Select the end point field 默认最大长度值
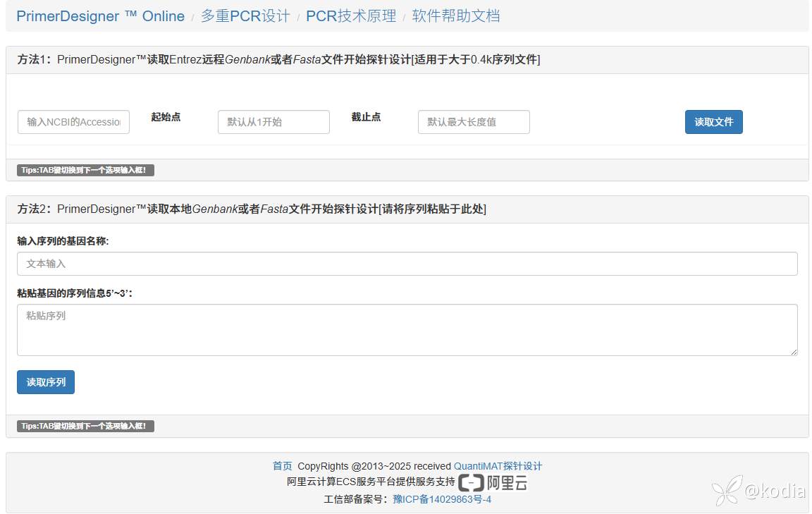Image resolution: width=812 pixels, height=514 pixels. point(474,122)
